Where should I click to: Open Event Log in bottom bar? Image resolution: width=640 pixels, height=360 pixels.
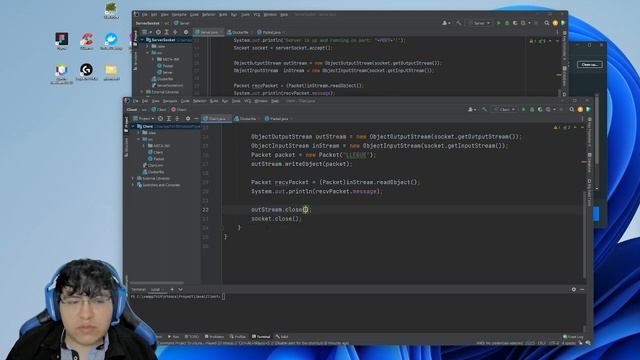coord(573,337)
